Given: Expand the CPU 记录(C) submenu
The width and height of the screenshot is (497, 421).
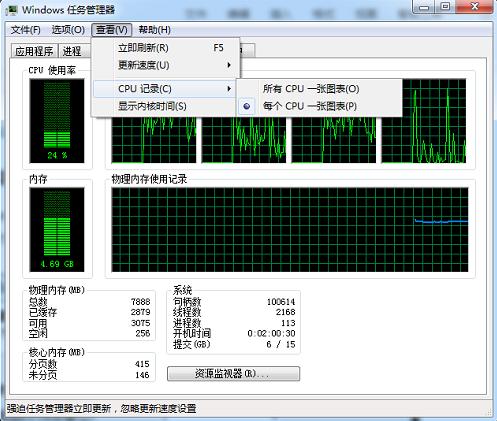Looking at the screenshot, I should pyautogui.click(x=165, y=89).
